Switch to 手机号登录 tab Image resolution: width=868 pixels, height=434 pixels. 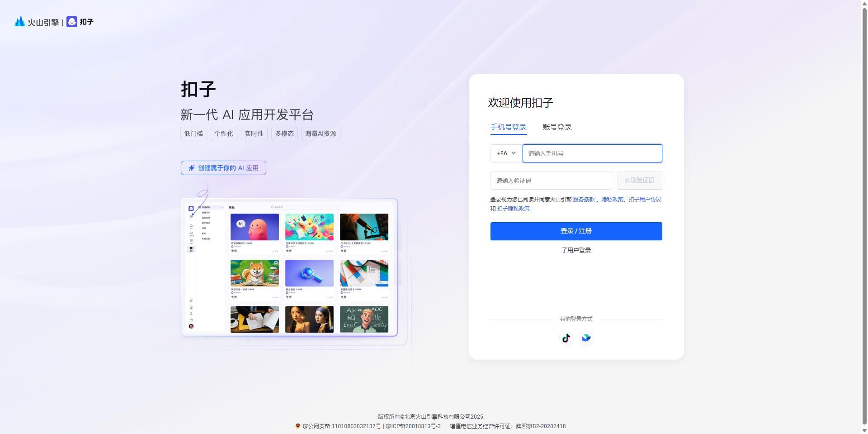pyautogui.click(x=509, y=127)
